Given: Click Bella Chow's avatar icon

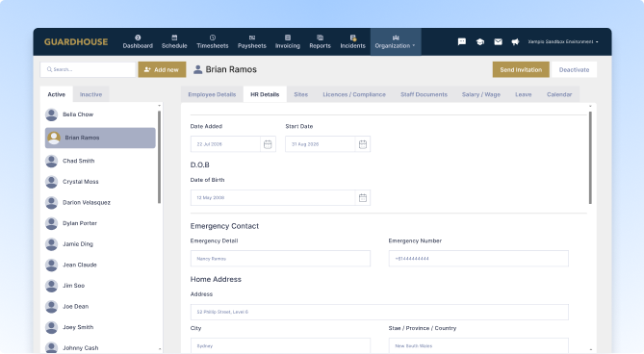Looking at the screenshot, I should tap(51, 114).
